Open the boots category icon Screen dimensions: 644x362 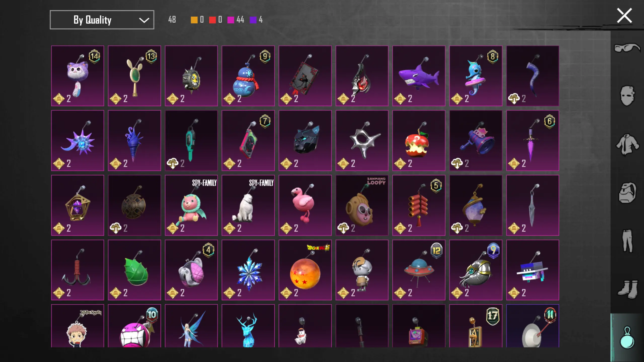627,289
